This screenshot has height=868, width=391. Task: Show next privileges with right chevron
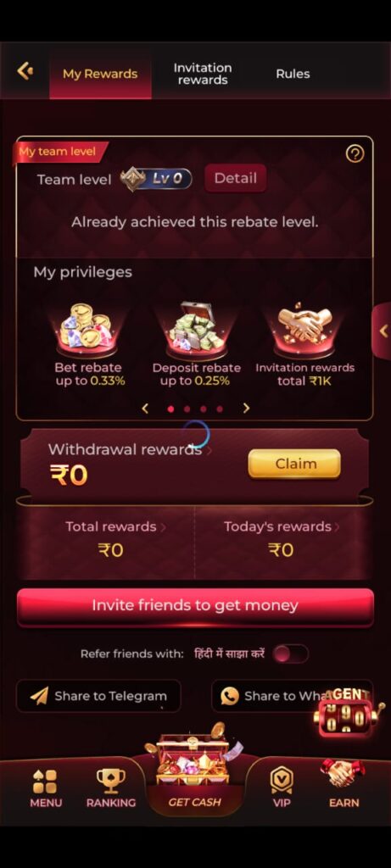click(247, 408)
